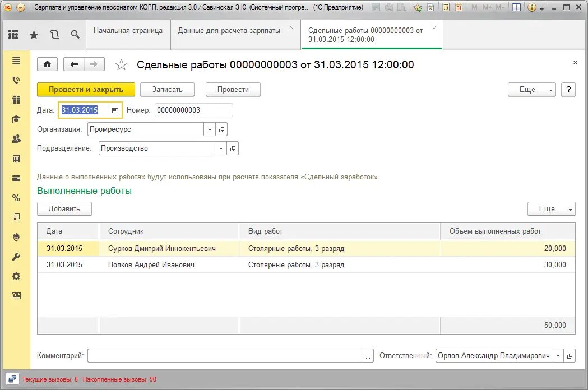Open the search magnifier icon
The image size is (588, 390).
75,35
